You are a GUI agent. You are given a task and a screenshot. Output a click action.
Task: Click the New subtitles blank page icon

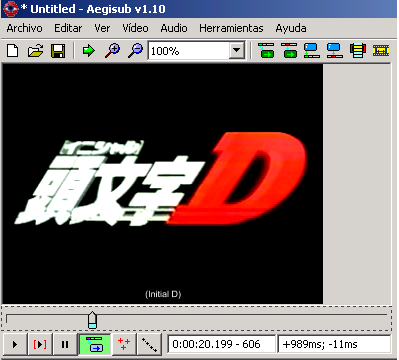pos(13,51)
